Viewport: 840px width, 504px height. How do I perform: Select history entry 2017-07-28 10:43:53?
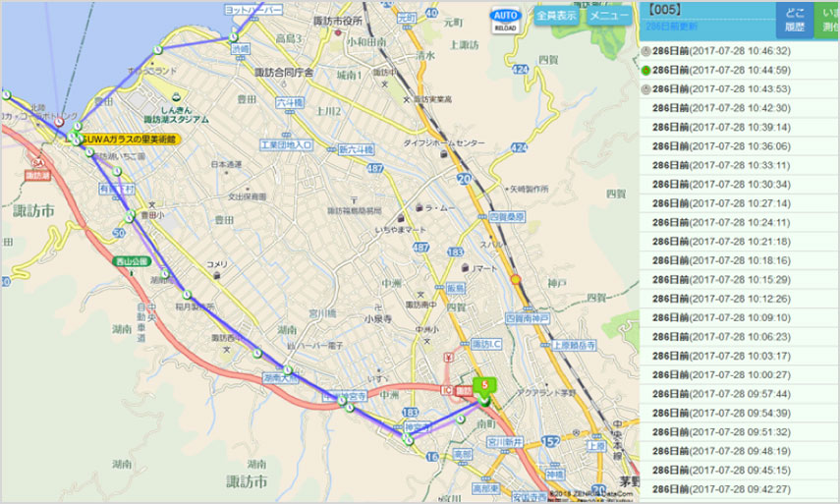(739, 88)
